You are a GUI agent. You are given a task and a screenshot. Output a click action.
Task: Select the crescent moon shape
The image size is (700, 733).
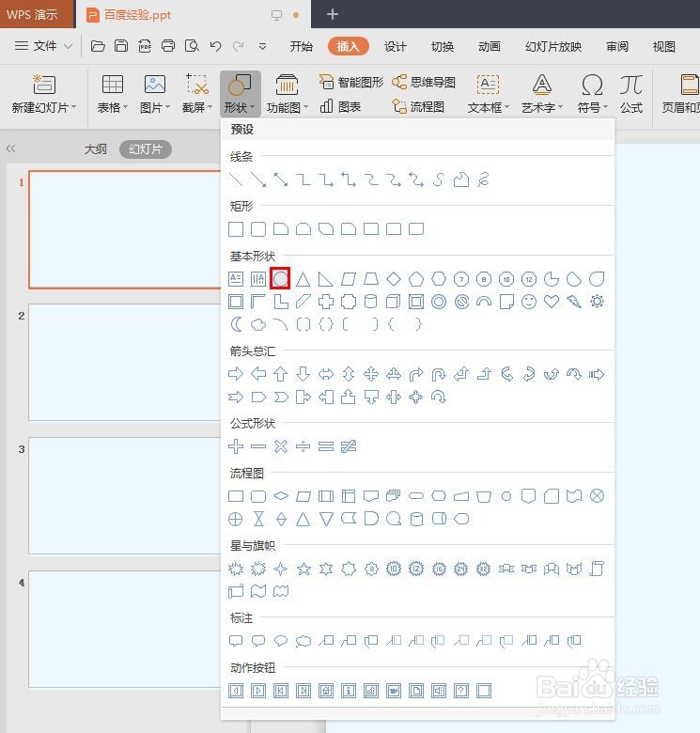point(236,324)
